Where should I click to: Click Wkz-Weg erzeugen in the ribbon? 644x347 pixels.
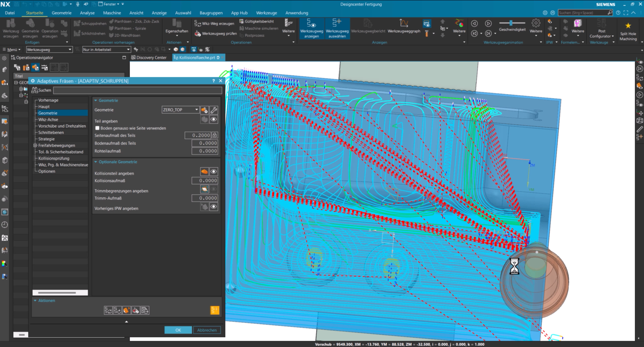pyautogui.click(x=214, y=24)
